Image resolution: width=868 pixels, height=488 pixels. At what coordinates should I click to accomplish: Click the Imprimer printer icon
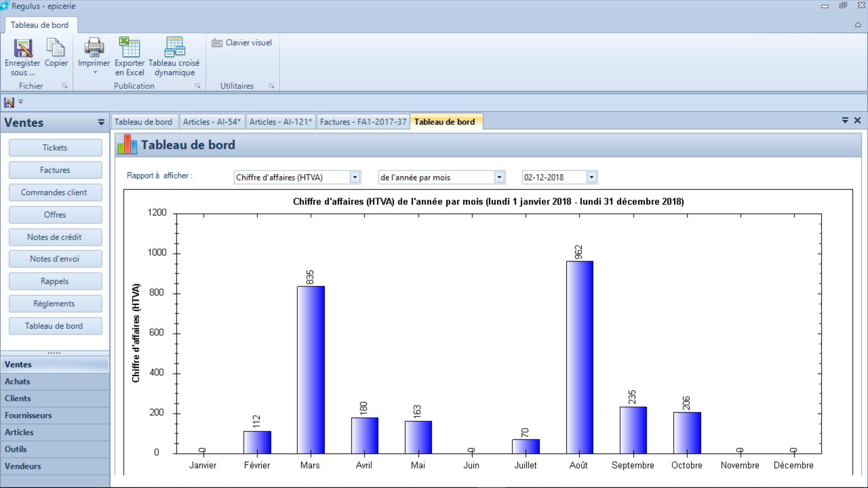pos(94,47)
